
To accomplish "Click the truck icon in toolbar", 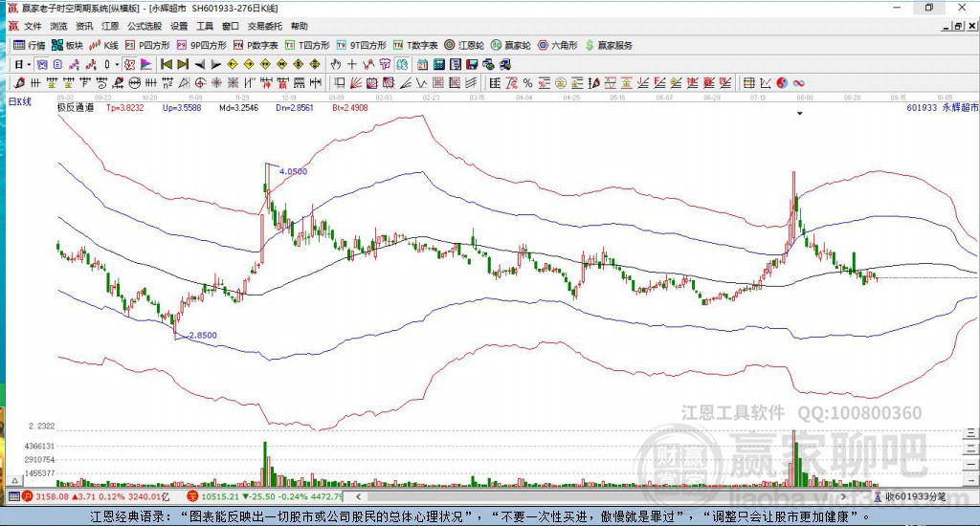I will point(505,64).
